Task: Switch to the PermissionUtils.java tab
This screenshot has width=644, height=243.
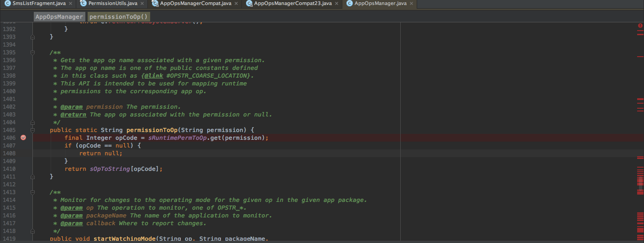Action: tap(112, 3)
